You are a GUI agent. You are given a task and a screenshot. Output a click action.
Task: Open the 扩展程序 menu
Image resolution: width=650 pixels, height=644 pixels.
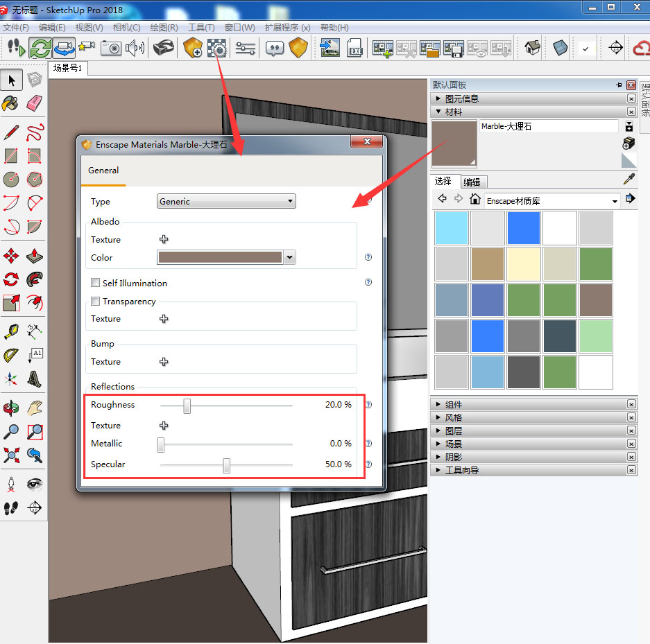coord(286,28)
